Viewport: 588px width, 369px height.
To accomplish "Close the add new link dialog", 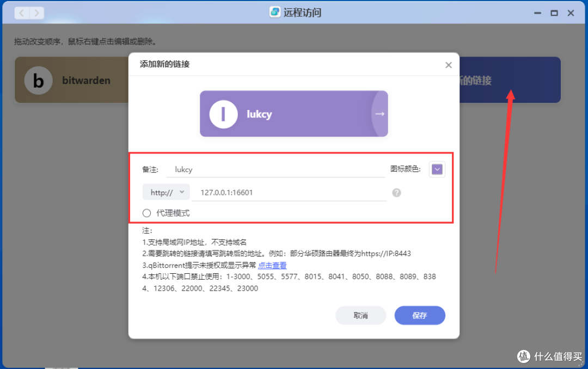I will click(448, 65).
